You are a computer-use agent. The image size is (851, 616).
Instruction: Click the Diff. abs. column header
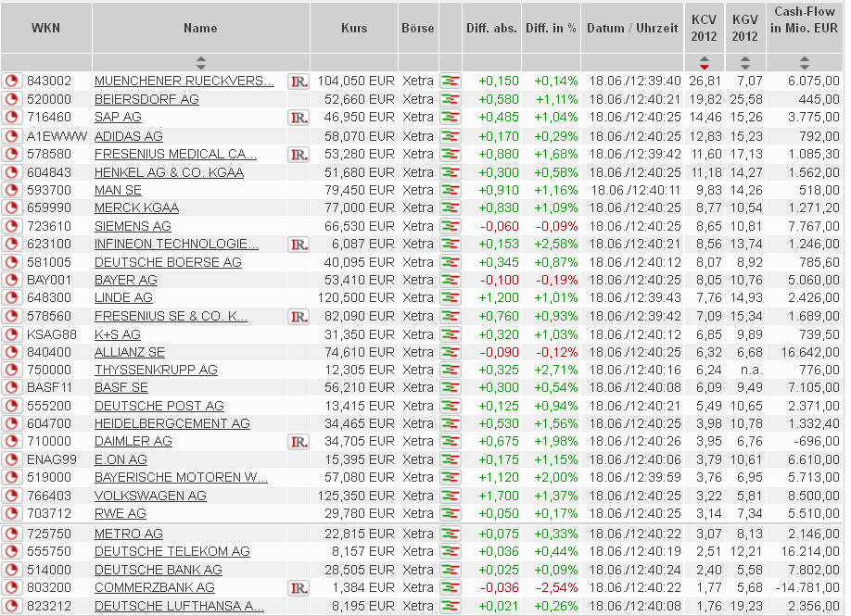[491, 28]
